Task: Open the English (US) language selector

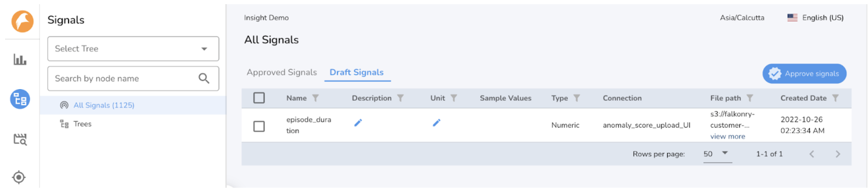Action: pos(816,18)
